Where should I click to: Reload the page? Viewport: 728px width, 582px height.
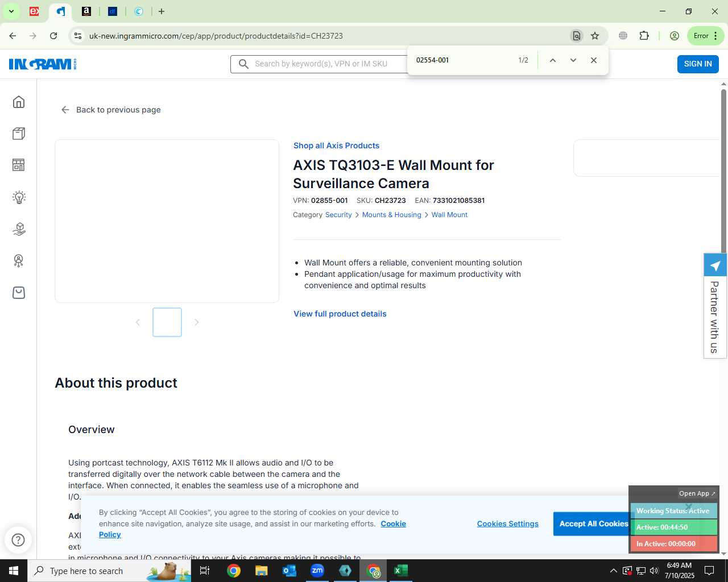(53, 36)
